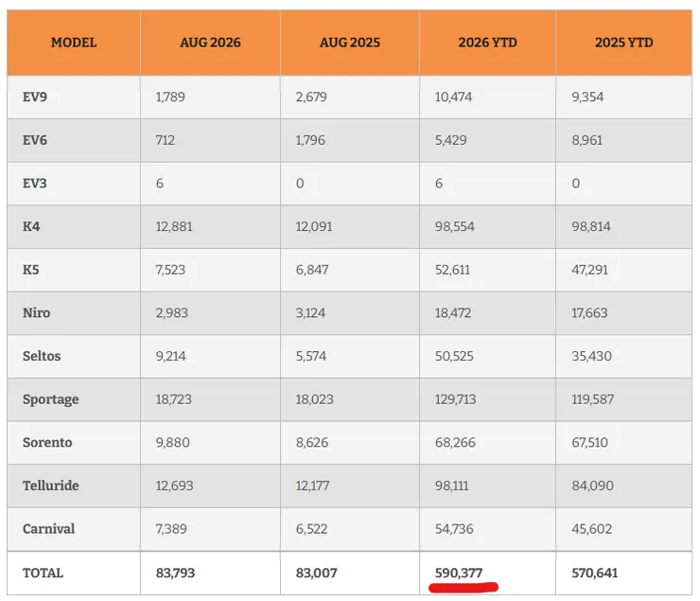Select total 2026 YTD value 590,377
700x601 pixels.
(x=459, y=573)
